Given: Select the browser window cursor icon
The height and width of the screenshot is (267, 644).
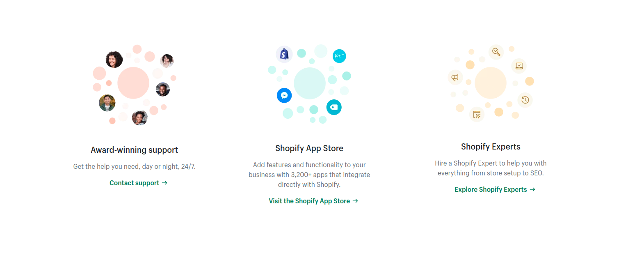Looking at the screenshot, I should 477,114.
